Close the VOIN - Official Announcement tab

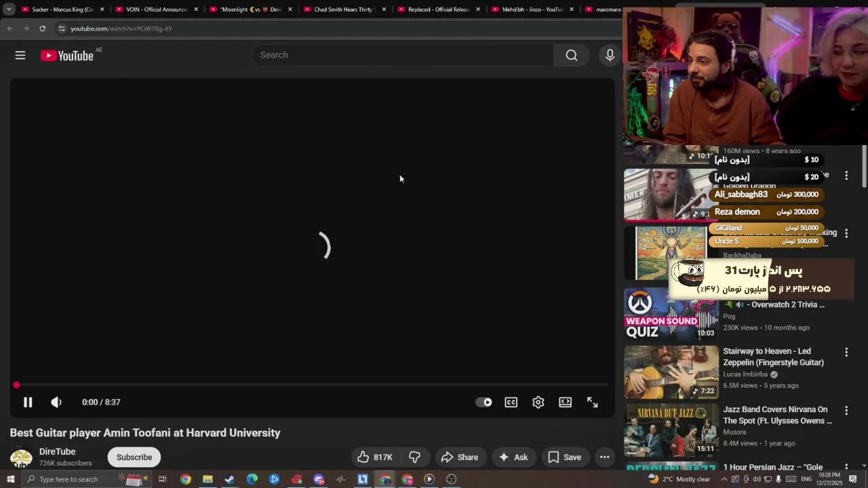pos(196,9)
